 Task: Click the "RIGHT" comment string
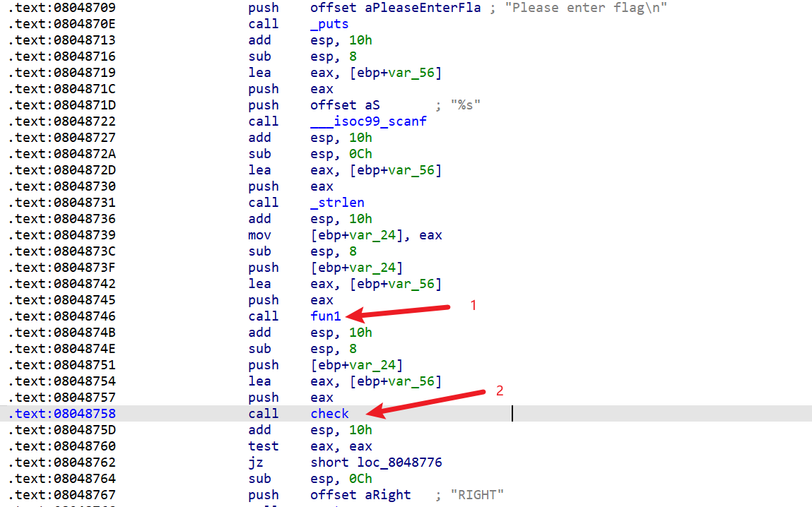click(x=477, y=494)
